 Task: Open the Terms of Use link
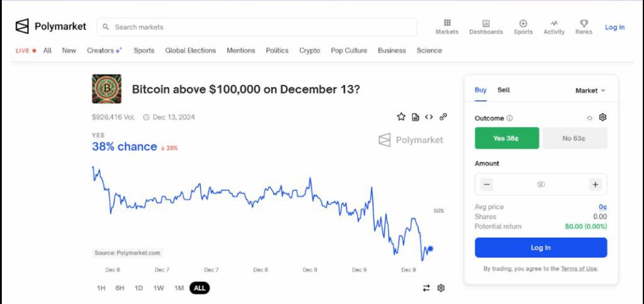(x=579, y=269)
